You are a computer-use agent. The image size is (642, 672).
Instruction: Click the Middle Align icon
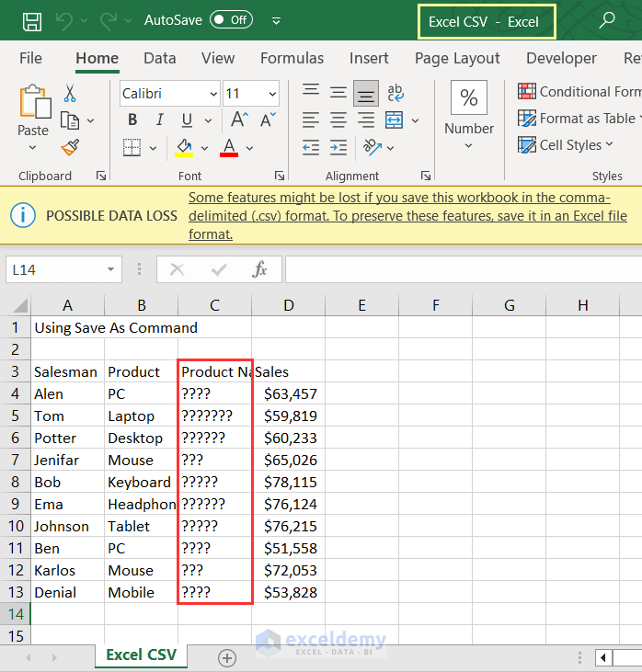(338, 93)
